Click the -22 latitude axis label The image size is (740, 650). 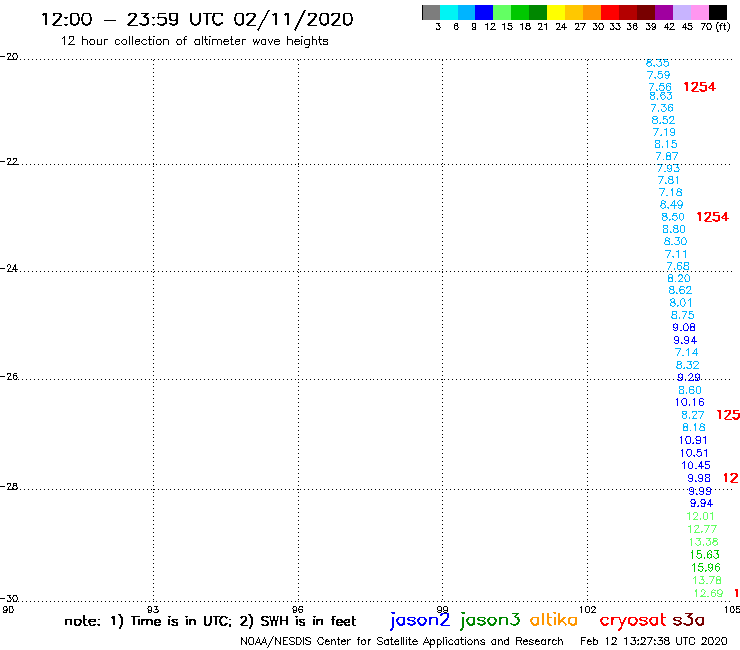(x=9, y=161)
